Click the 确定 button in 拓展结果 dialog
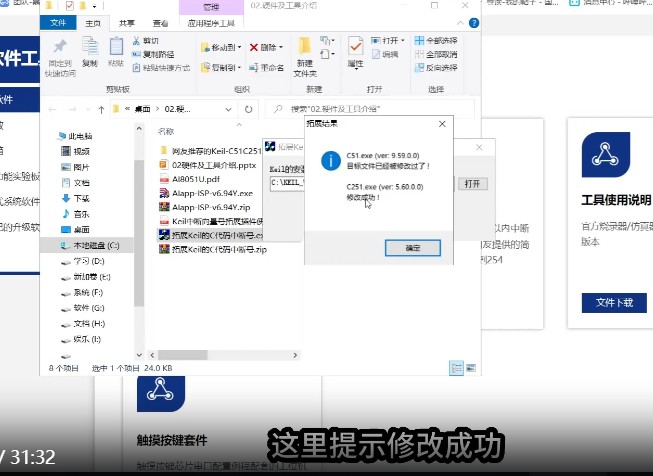Viewport: 653px width, 476px height. [x=412, y=248]
